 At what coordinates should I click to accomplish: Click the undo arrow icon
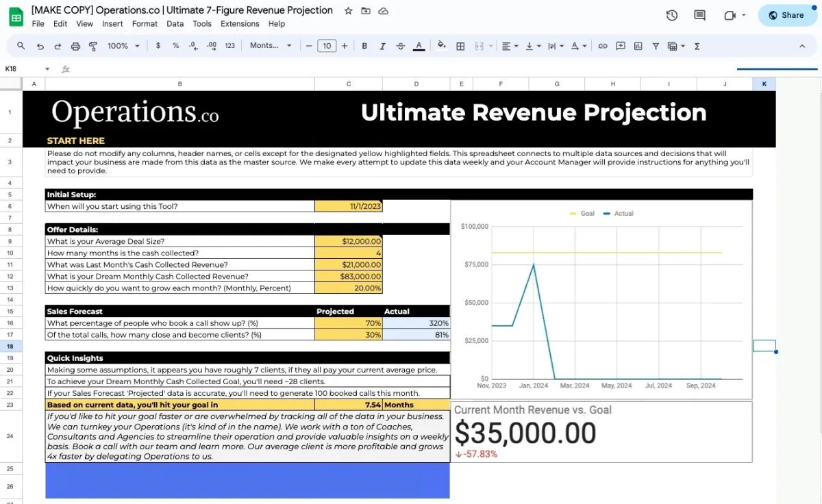pos(40,46)
